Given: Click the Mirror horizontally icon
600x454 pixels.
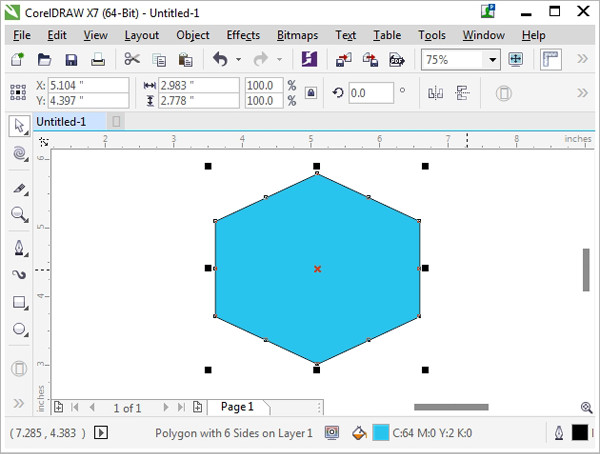Looking at the screenshot, I should click(x=435, y=93).
